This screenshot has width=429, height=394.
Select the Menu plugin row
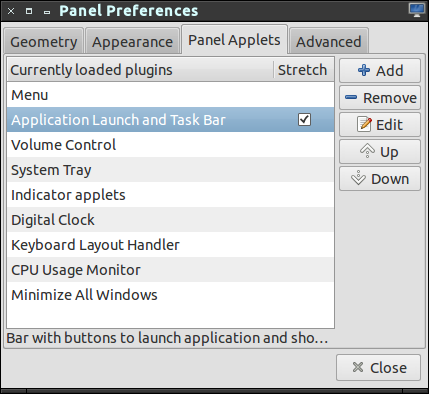170,95
